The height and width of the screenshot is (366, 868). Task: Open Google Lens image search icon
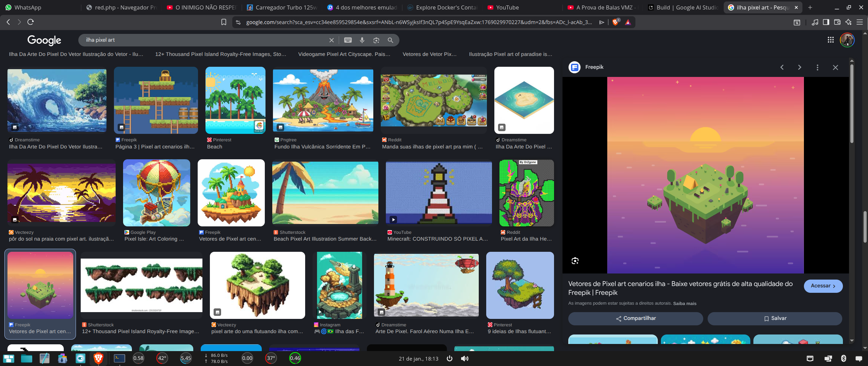[x=376, y=40]
